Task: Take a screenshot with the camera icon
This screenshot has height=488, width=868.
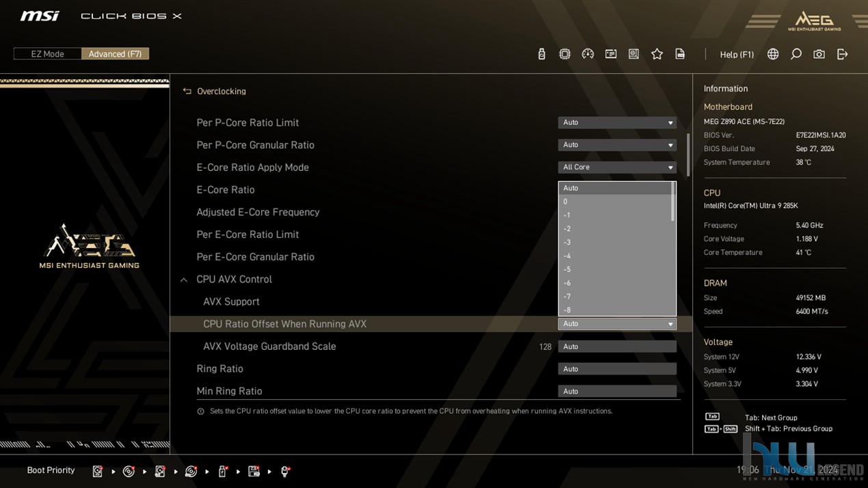Action: coord(819,54)
